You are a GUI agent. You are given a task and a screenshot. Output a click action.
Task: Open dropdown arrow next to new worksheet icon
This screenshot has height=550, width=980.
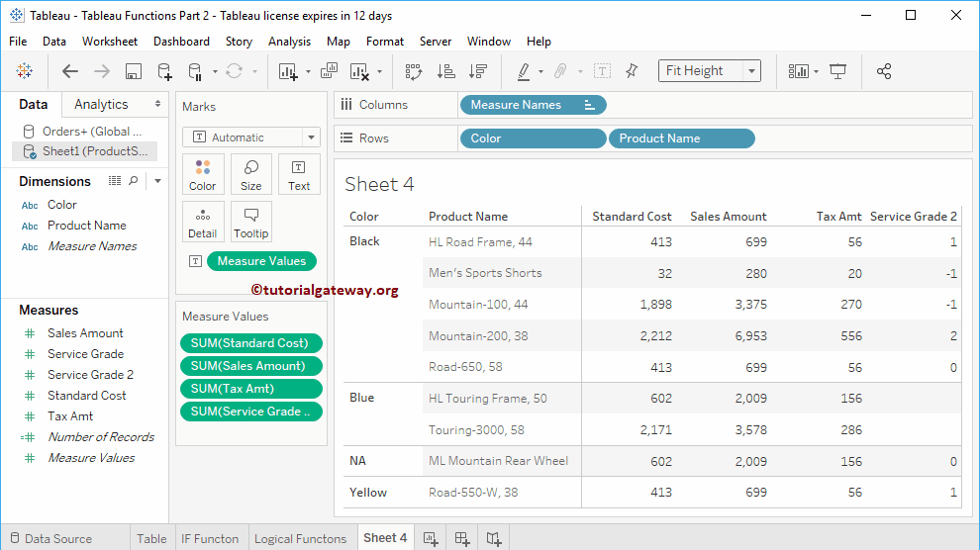pyautogui.click(x=308, y=72)
